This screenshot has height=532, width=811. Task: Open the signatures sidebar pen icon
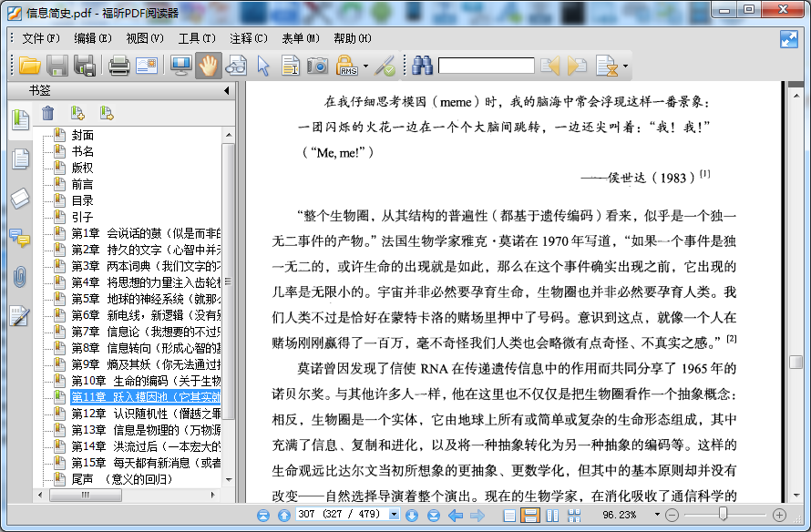tap(20, 316)
